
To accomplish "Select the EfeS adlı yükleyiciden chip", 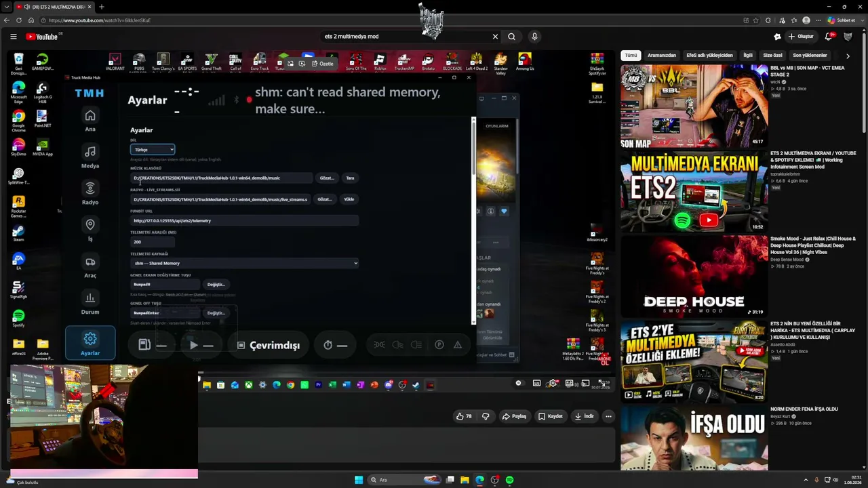I will (710, 56).
